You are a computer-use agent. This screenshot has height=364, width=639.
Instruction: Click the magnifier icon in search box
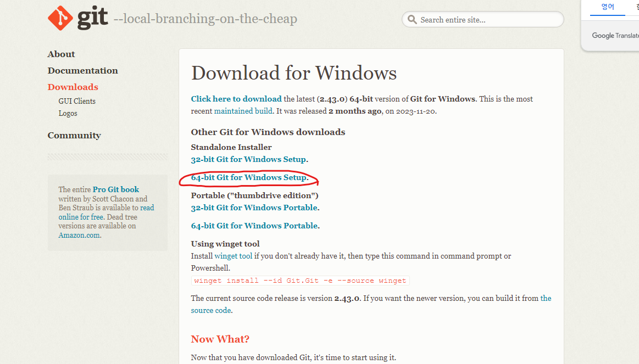pyautogui.click(x=412, y=20)
